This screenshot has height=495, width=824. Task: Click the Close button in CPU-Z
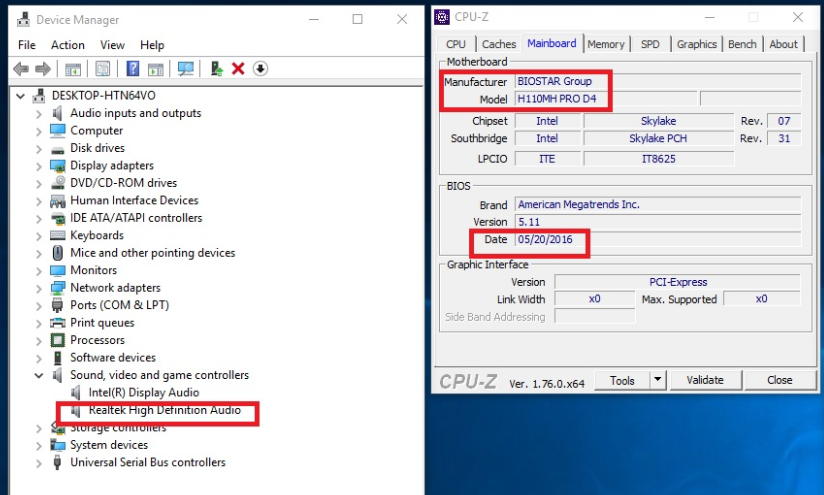[x=779, y=380]
